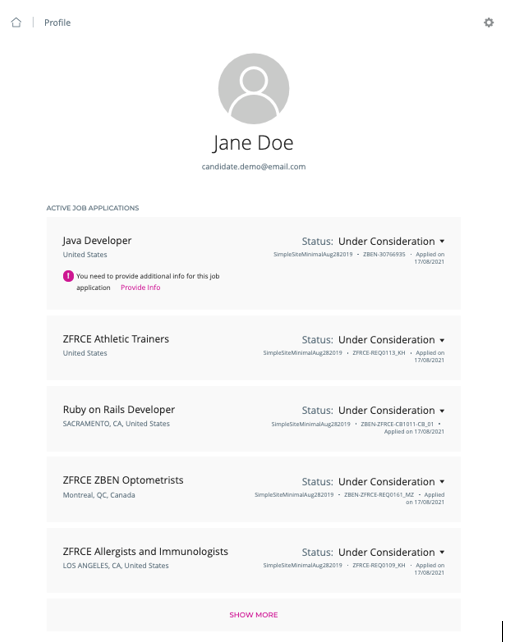Open ZFRCE Allergists and Immunologists job title
The image size is (510, 642).
point(145,552)
